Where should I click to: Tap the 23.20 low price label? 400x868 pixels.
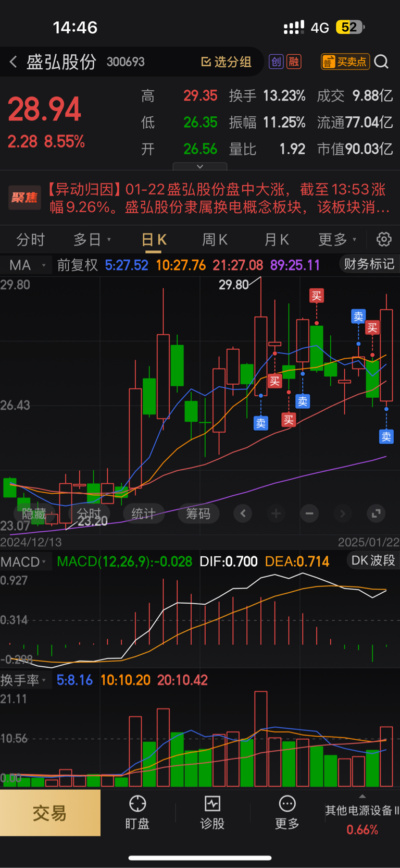93,521
